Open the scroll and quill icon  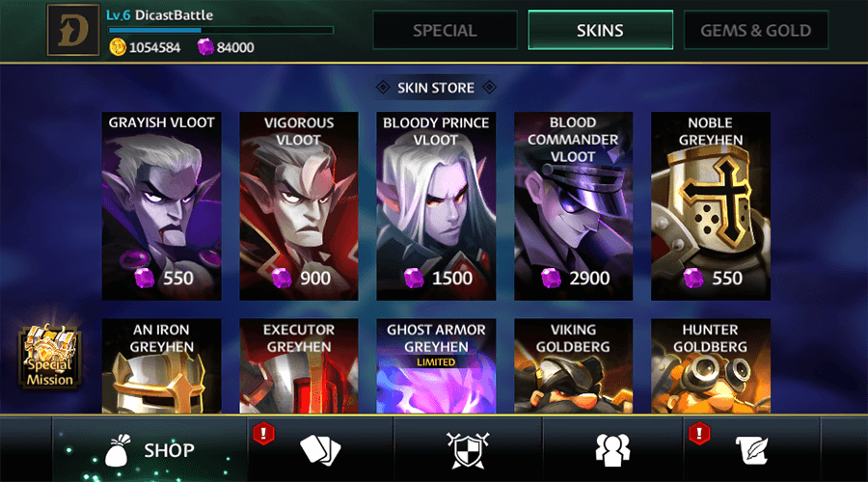pyautogui.click(x=751, y=450)
